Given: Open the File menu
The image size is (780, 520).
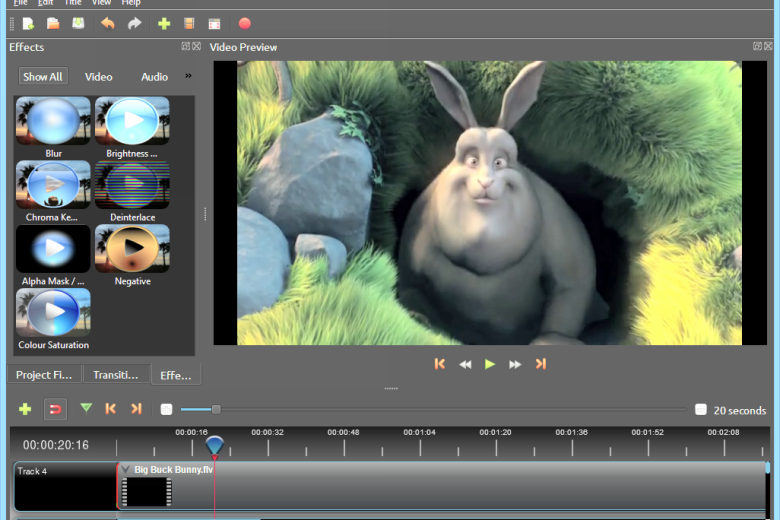Looking at the screenshot, I should (20, 3).
